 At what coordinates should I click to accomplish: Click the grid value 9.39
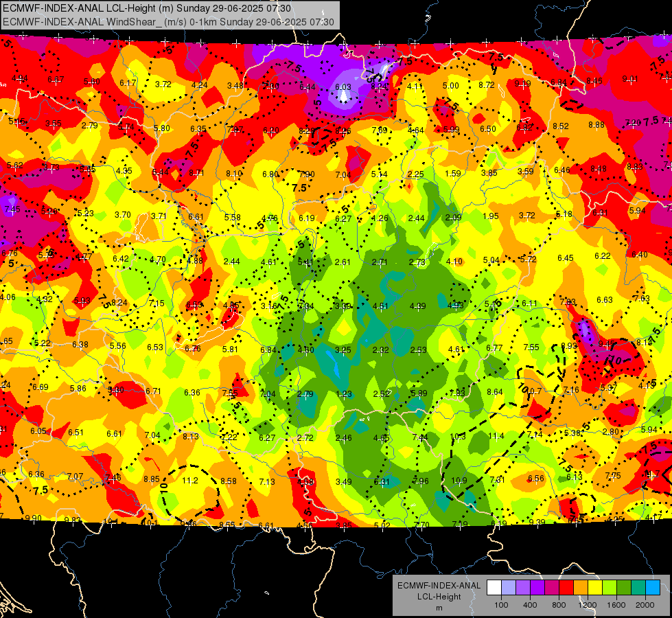click(537, 522)
